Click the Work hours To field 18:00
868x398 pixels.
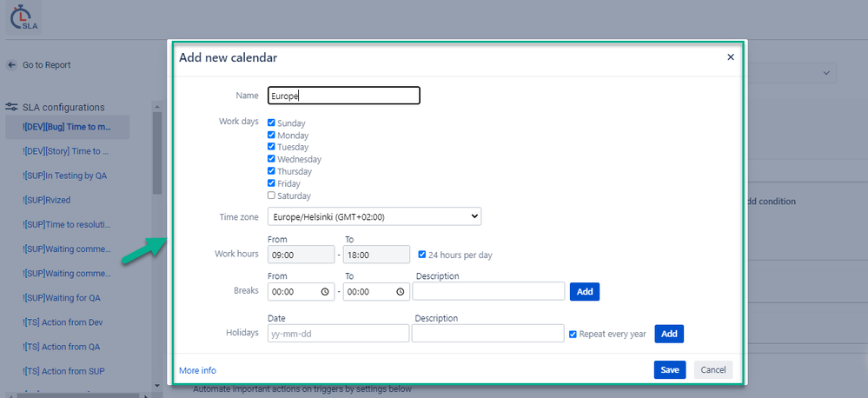[376, 255]
